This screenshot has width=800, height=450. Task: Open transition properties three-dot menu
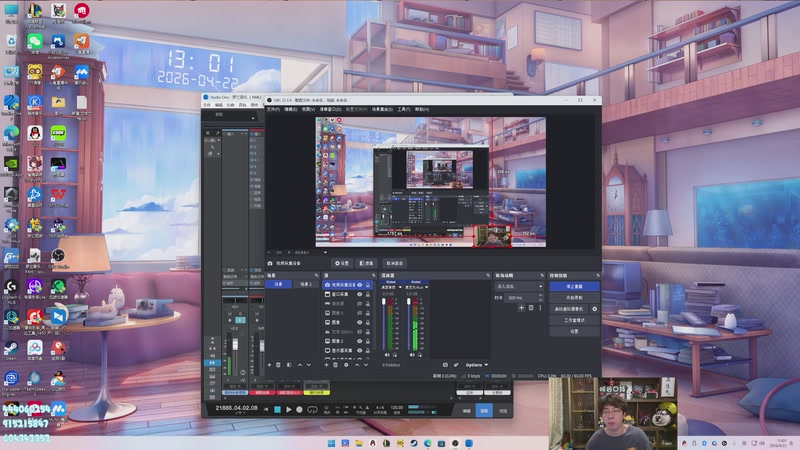point(540,308)
